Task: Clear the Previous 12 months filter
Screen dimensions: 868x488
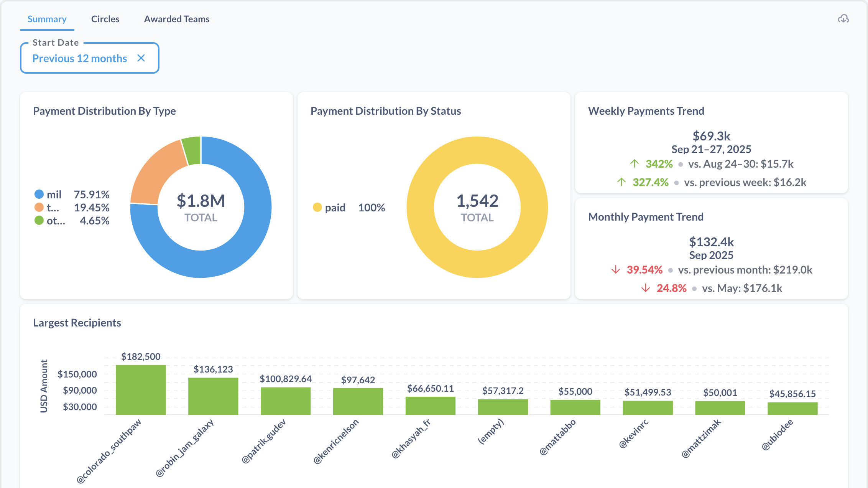Action: 141,58
